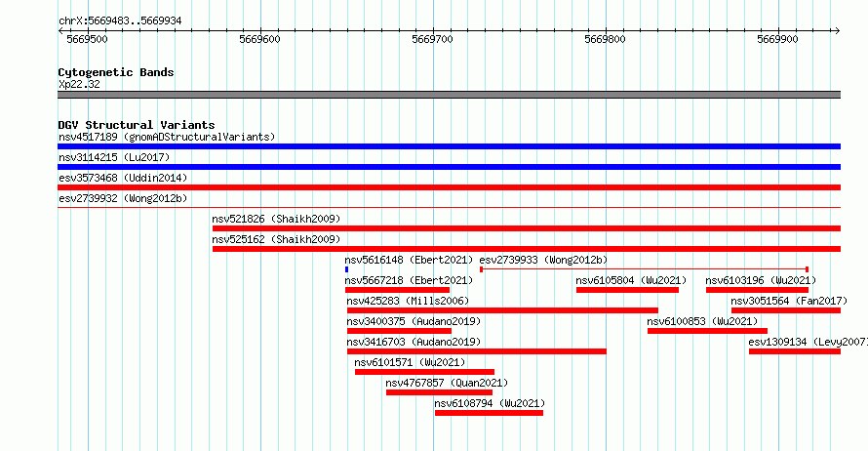Select the small blue nsv5616148 marker

tap(346, 269)
